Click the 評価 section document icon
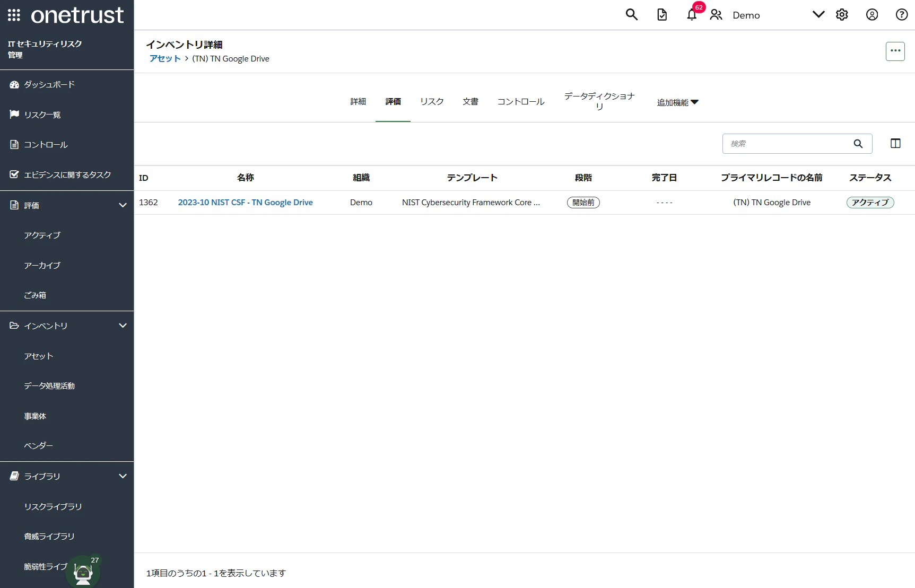The width and height of the screenshot is (915, 588). coord(14,205)
